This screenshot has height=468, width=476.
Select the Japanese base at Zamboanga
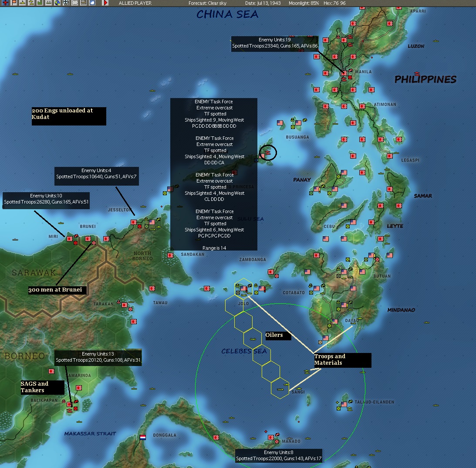(x=271, y=271)
